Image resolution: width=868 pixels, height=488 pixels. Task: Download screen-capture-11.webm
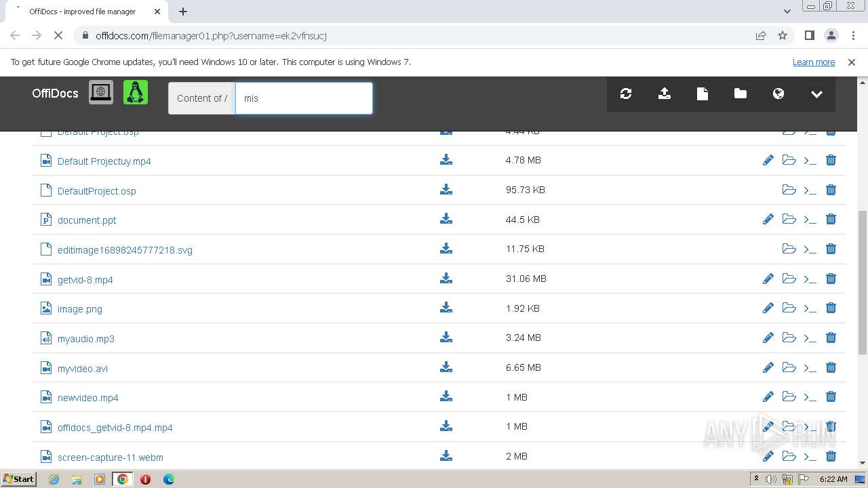pos(446,456)
